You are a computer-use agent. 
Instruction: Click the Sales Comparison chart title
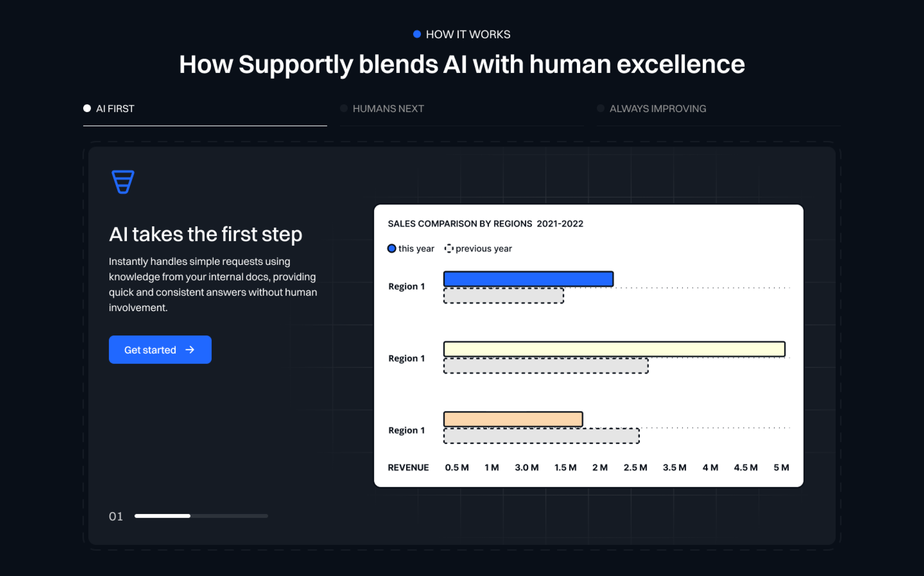tap(485, 224)
